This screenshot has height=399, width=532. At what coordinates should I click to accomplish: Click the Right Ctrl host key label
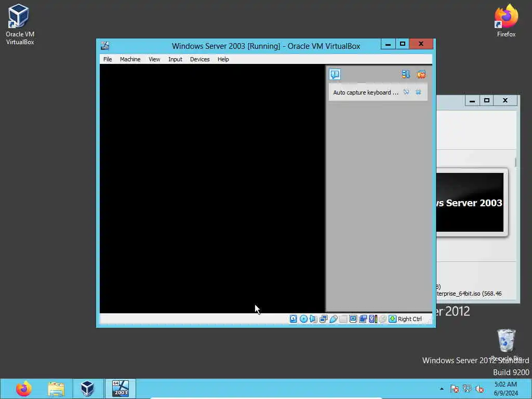pyautogui.click(x=409, y=319)
